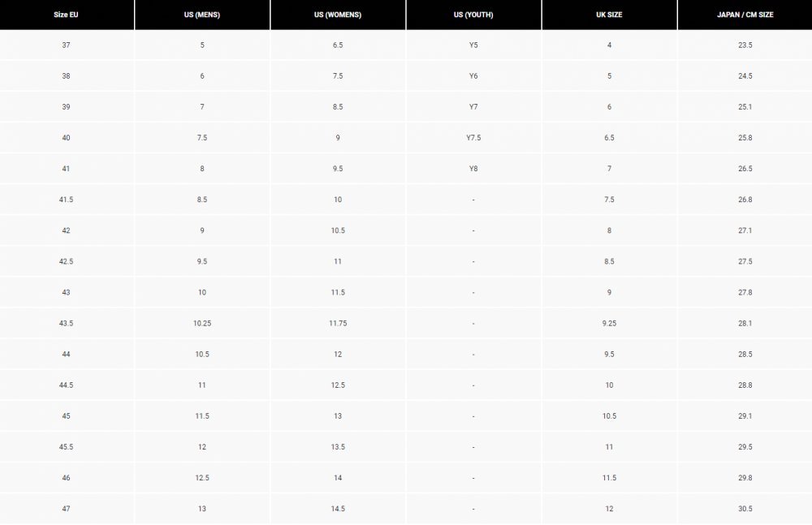This screenshot has width=812, height=525.
Task: Click the US (MENS) column header
Action: (202, 15)
